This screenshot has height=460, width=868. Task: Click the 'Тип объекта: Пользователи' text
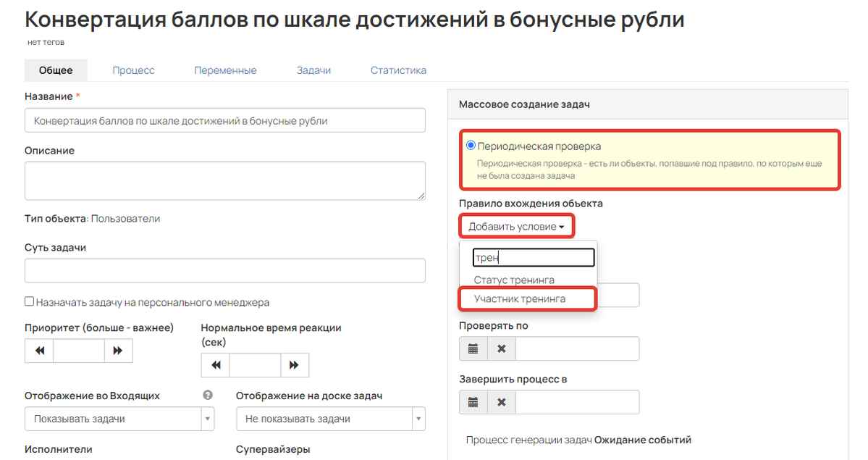[x=93, y=218]
